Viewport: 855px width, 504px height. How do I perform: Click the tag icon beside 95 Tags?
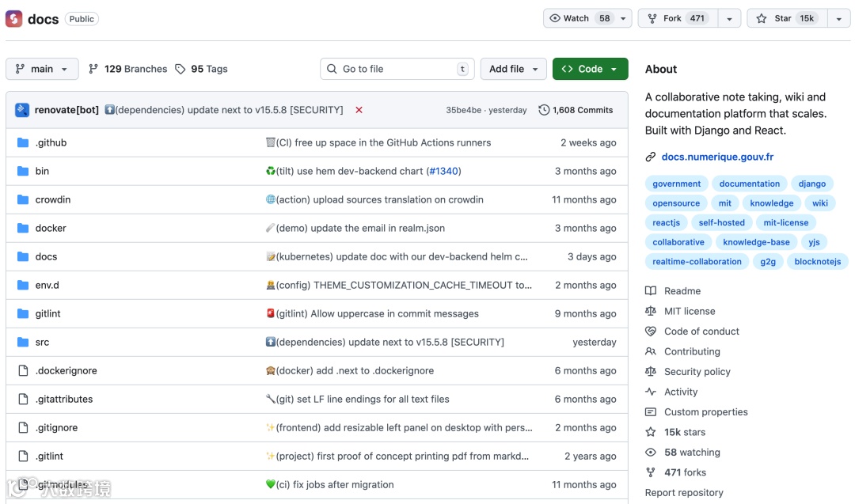click(x=180, y=69)
